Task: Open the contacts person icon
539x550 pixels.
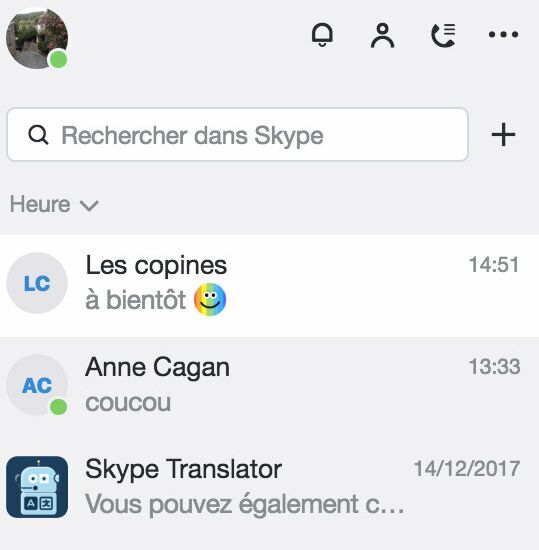Action: (x=382, y=35)
